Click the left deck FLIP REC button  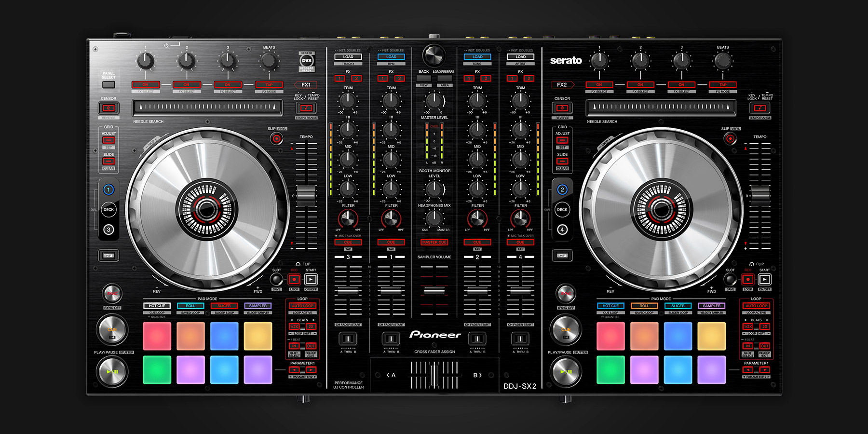pos(294,279)
